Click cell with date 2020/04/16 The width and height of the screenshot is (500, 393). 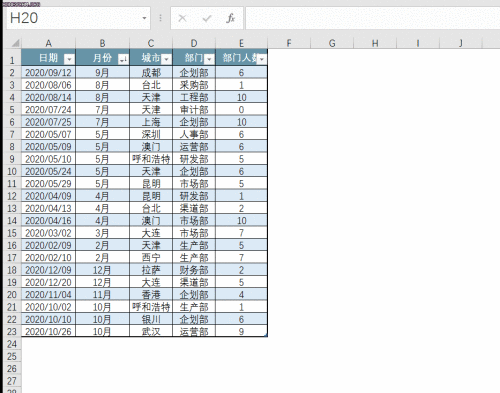click(49, 221)
